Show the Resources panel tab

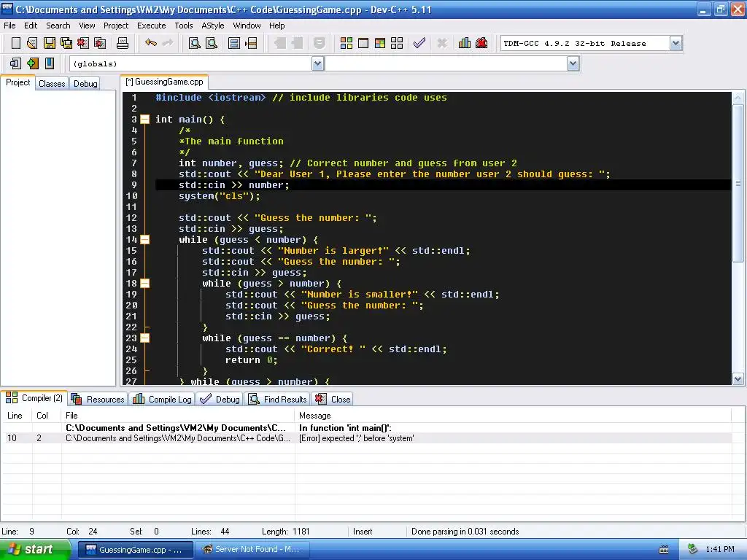pos(98,399)
